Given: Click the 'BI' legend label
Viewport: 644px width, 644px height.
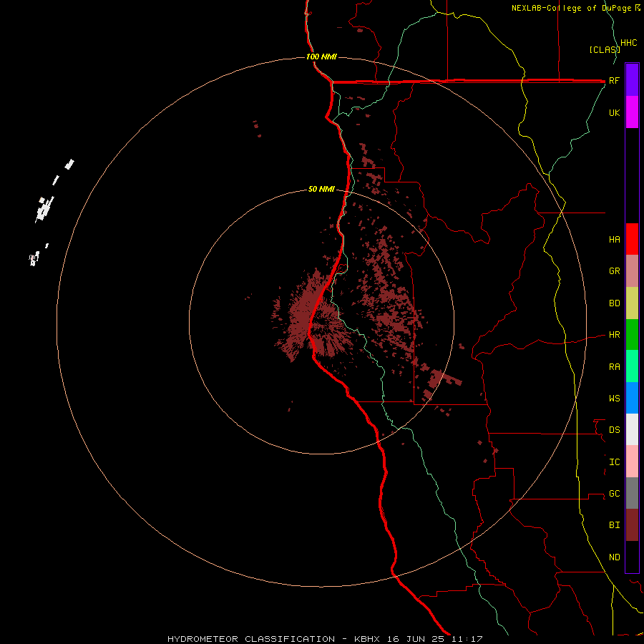Looking at the screenshot, I should click(x=615, y=525).
